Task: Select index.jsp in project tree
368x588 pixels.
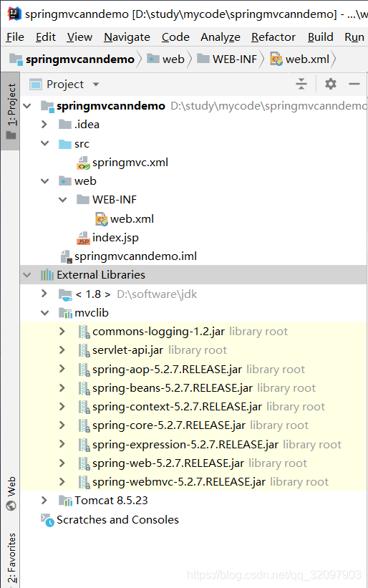Action: [x=115, y=238]
